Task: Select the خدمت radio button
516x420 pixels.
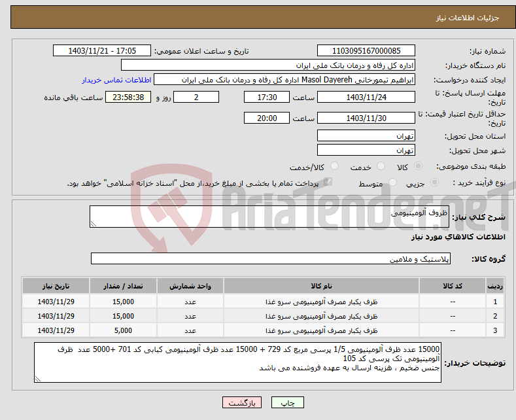Action: tap(381, 166)
